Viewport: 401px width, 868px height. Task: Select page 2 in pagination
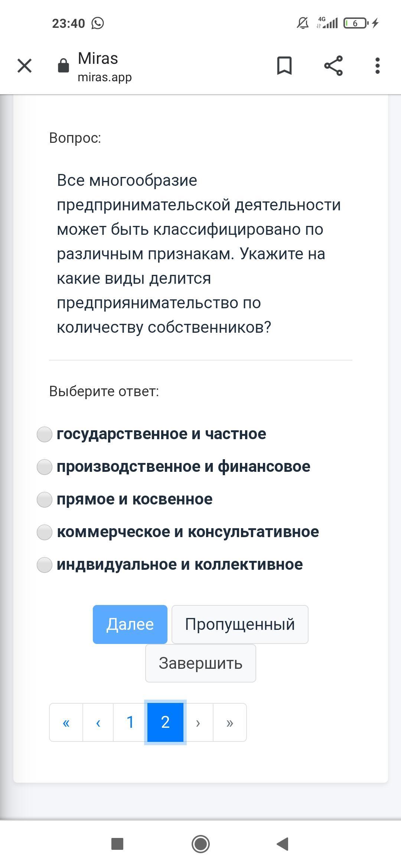coord(165,722)
